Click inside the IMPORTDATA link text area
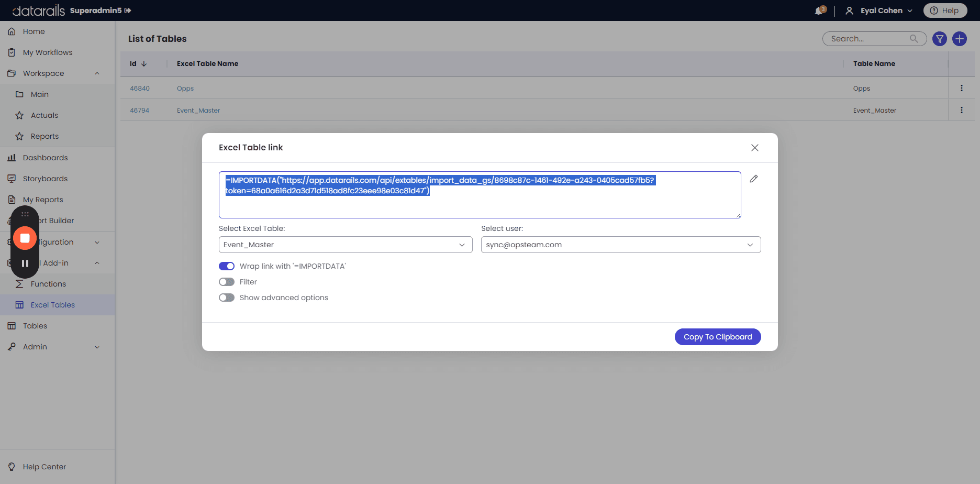 pyautogui.click(x=480, y=195)
